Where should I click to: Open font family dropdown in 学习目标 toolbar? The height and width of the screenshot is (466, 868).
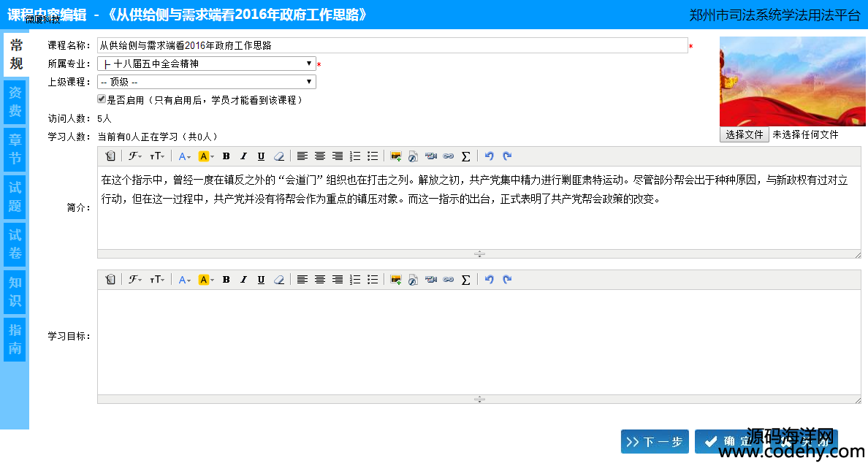pos(135,280)
